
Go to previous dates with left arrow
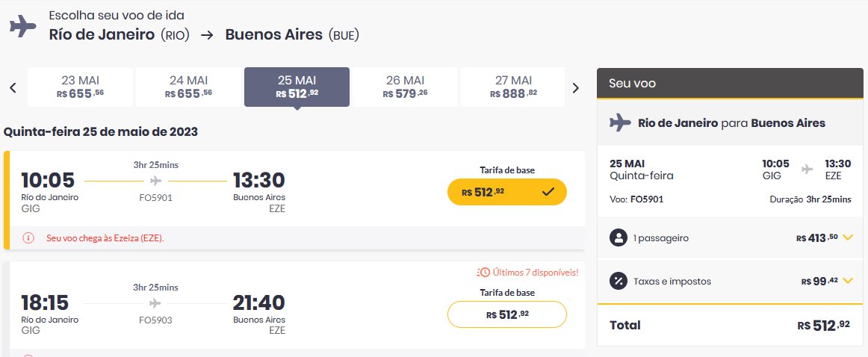(13, 87)
